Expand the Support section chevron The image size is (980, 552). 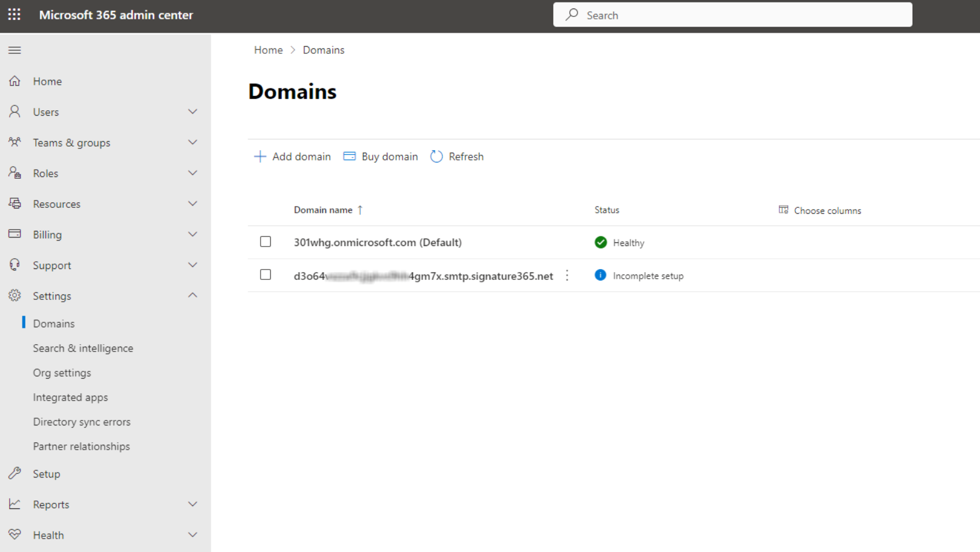pyautogui.click(x=193, y=265)
